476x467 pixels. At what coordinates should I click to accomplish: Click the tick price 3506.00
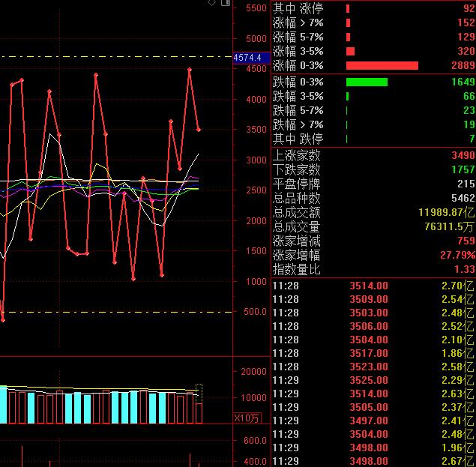pos(369,326)
